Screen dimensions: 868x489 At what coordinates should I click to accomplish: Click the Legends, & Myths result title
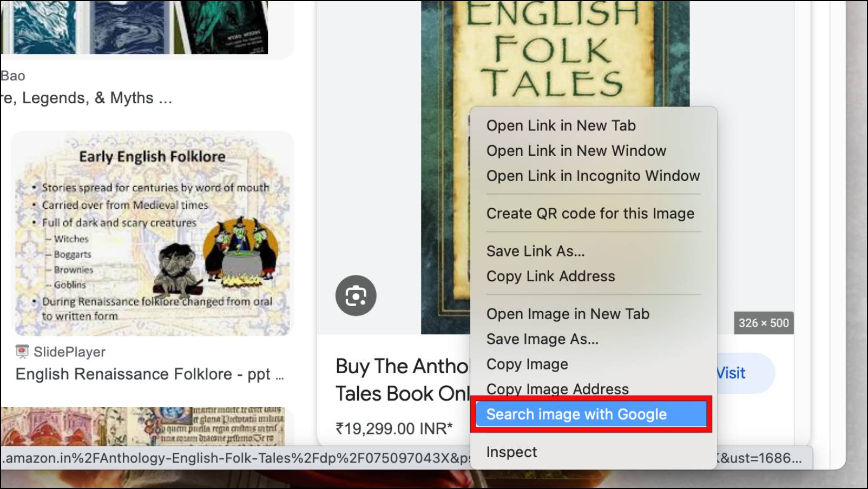(87, 98)
